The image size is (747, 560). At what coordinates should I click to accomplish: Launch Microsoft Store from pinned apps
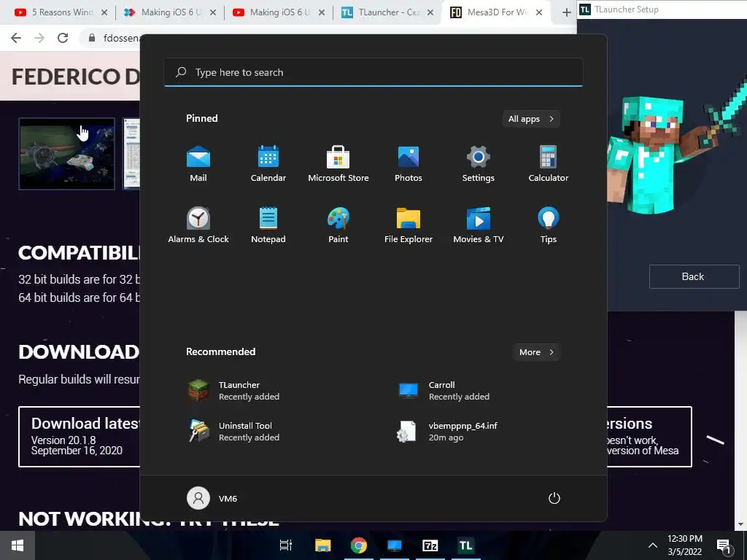[x=338, y=163]
